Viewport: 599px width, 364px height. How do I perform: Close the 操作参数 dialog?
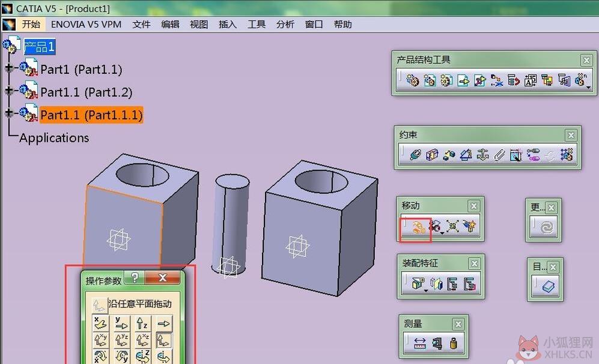click(x=162, y=278)
